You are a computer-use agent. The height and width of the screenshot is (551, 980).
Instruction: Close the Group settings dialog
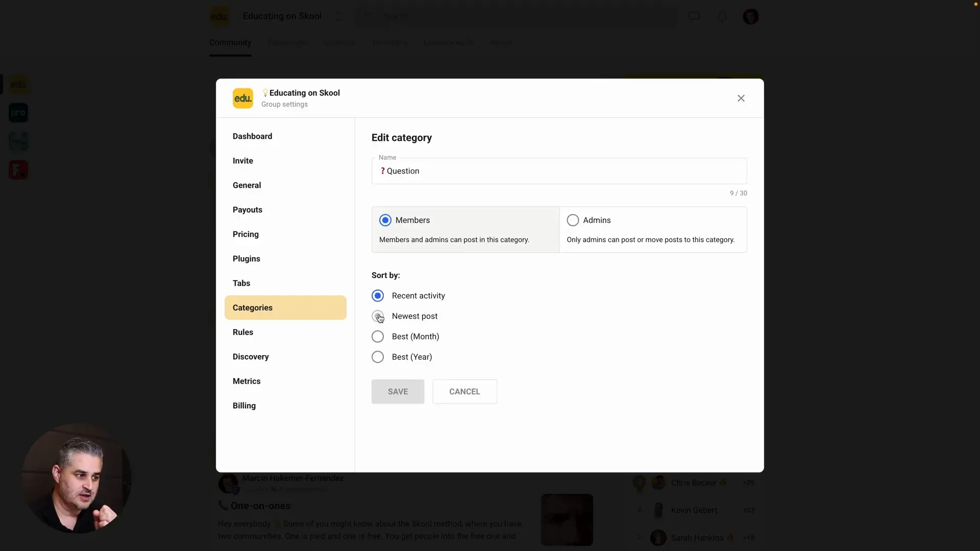coord(741,98)
